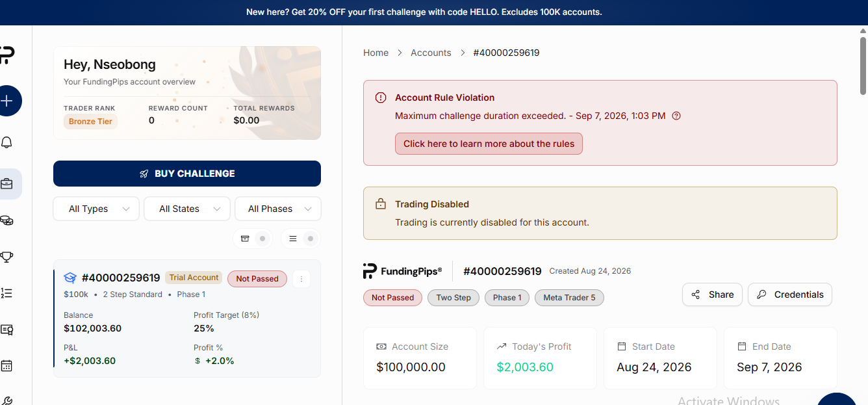The height and width of the screenshot is (405, 868).
Task: Open the coins rewards icon in sidebar
Action: point(7,220)
